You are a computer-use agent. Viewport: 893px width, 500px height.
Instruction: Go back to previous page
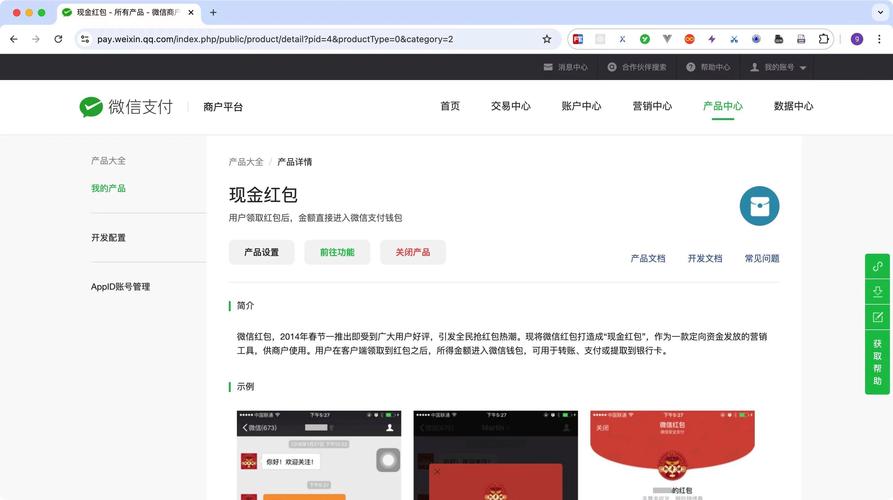tap(14, 39)
